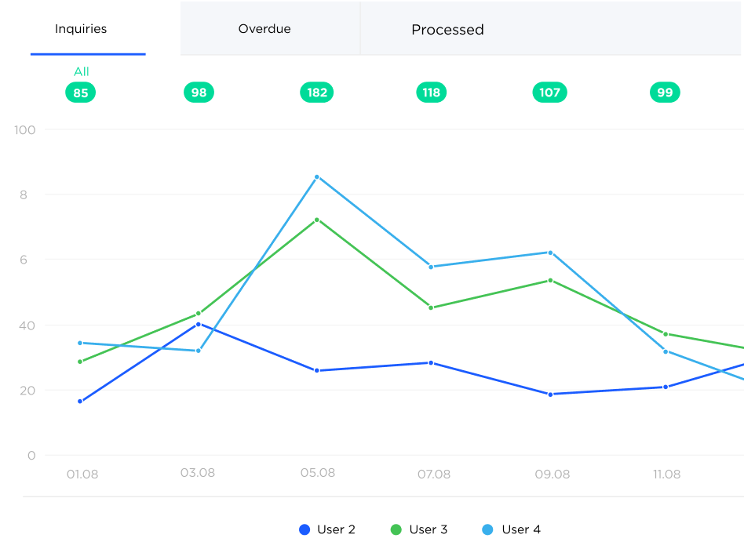Click the 182 count badge

tap(316, 92)
